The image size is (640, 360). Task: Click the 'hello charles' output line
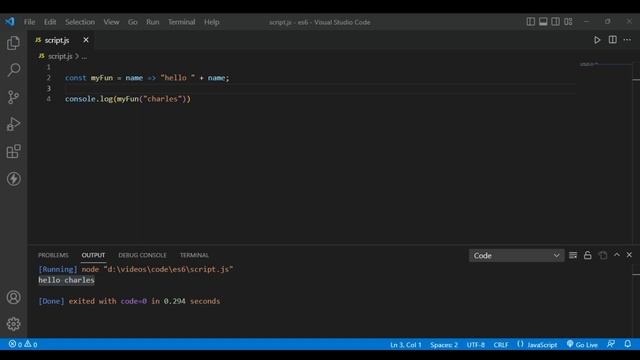66,280
